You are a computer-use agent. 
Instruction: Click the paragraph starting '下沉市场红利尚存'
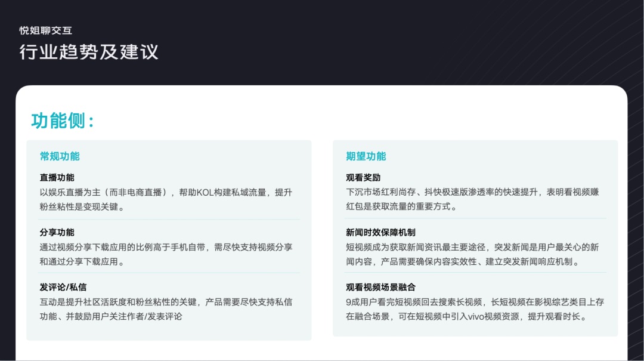[x=472, y=199]
